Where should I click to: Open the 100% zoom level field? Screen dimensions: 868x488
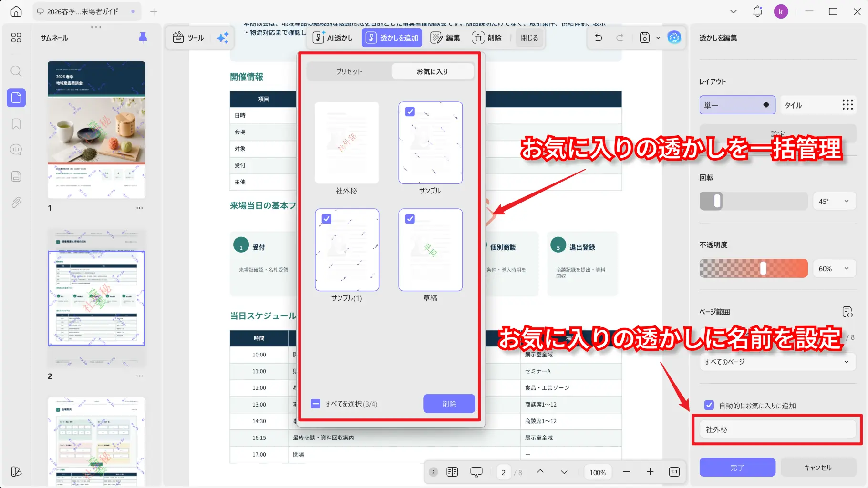(x=598, y=472)
